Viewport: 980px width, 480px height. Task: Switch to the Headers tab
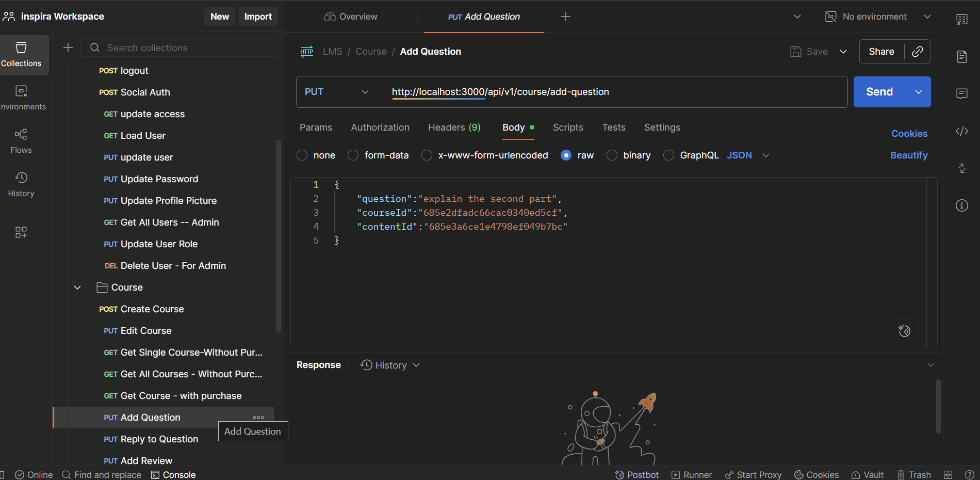pyautogui.click(x=454, y=127)
